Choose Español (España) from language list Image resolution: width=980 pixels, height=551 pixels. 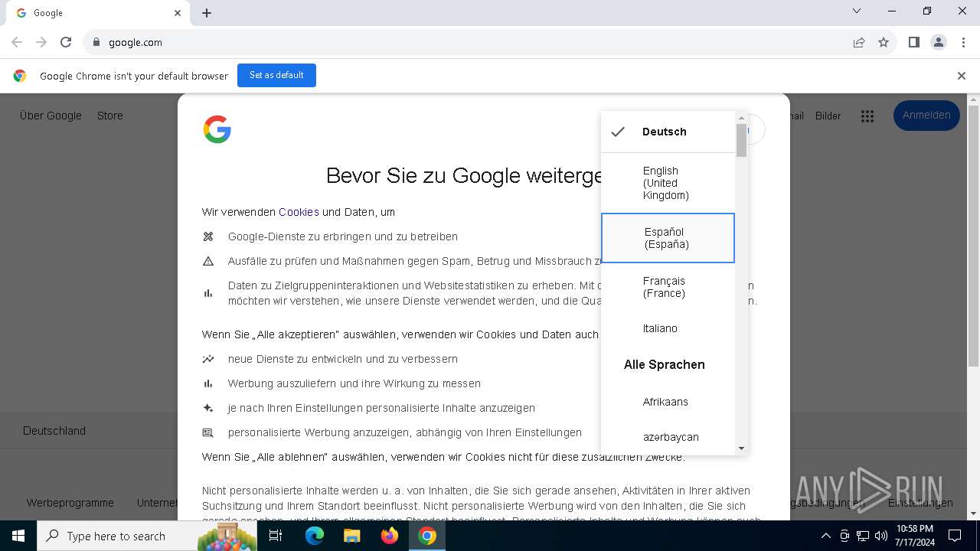[668, 238]
